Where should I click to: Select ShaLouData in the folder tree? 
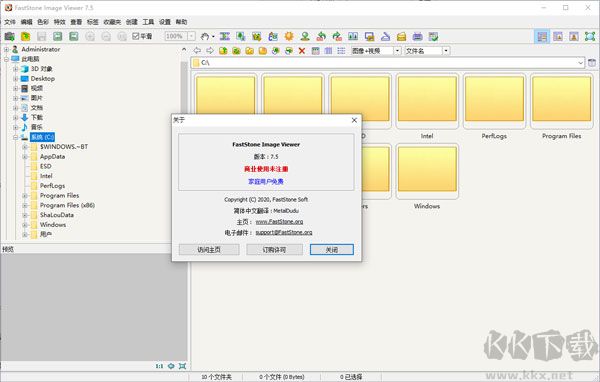[x=57, y=215]
